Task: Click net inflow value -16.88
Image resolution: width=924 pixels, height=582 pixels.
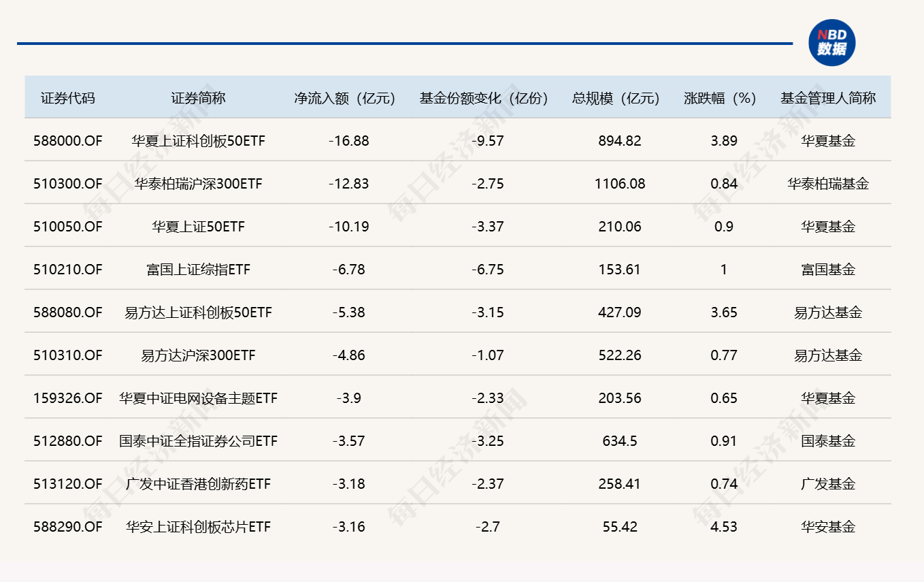Action: [x=349, y=141]
